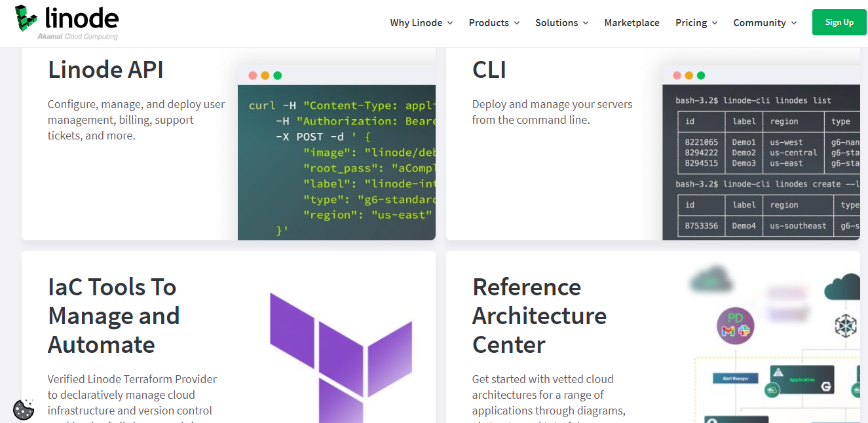Expand the Community chevron arrow
The width and height of the screenshot is (868, 423).
click(x=794, y=23)
